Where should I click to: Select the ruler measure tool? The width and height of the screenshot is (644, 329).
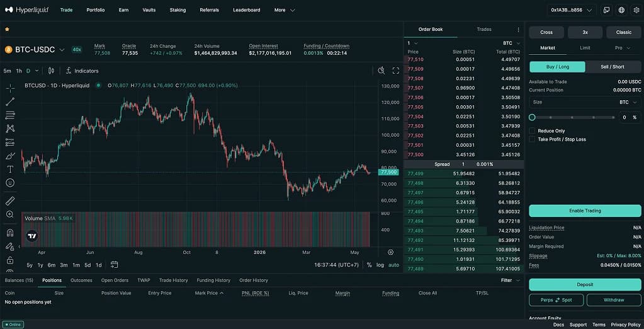pyautogui.click(x=10, y=200)
